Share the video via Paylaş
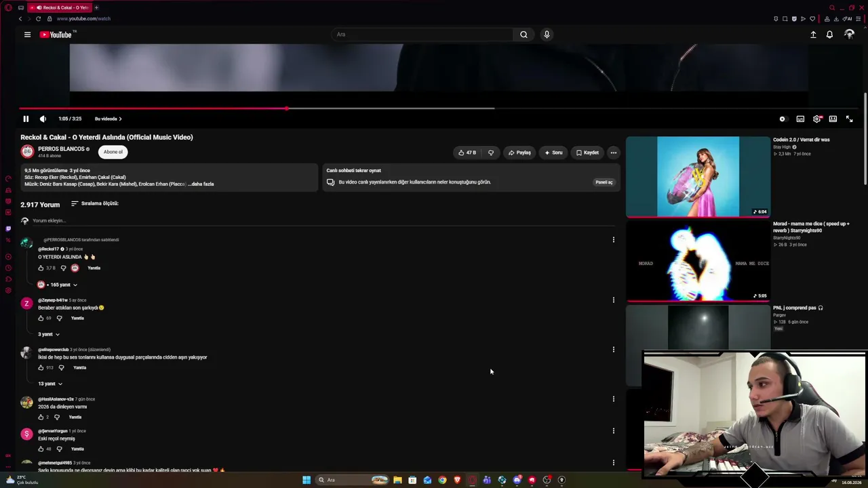The image size is (868, 488). pyautogui.click(x=520, y=152)
